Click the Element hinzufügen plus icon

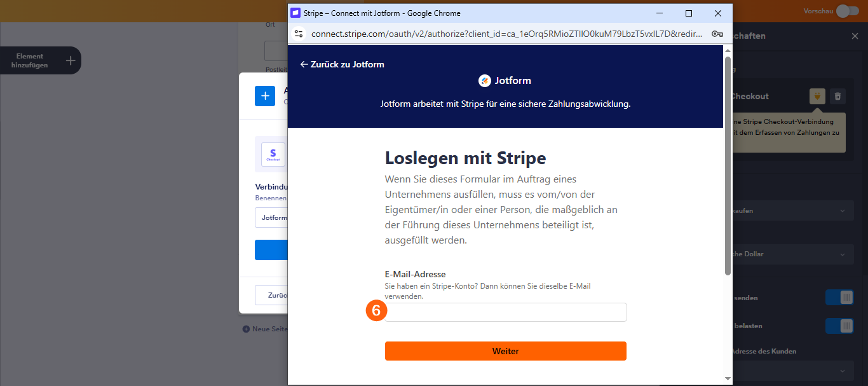[x=71, y=60]
